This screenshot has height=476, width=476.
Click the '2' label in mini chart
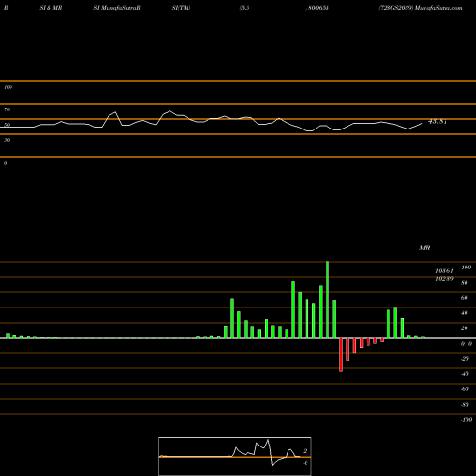pos(305,451)
